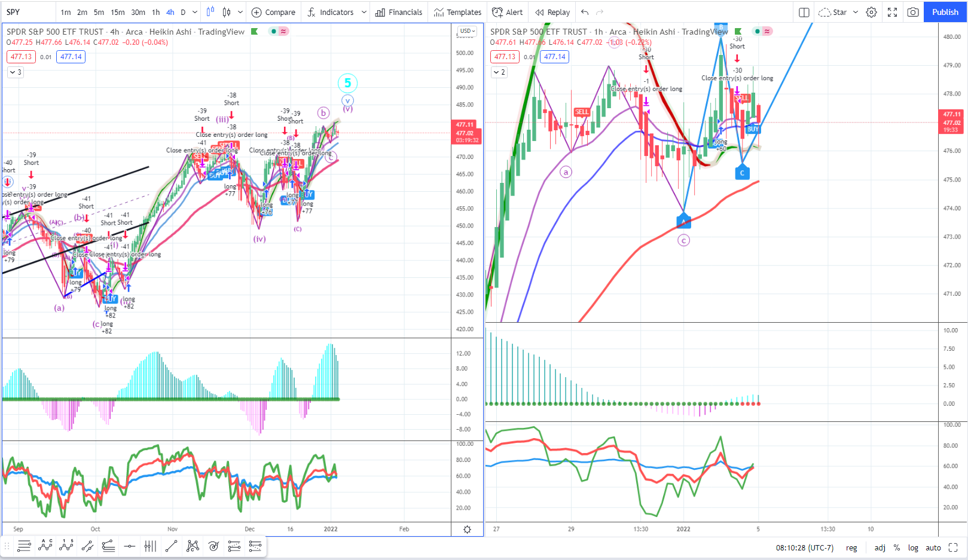Screen dimensions: 968x560
Task: Switch to the D daily interval
Action: pyautogui.click(x=183, y=12)
